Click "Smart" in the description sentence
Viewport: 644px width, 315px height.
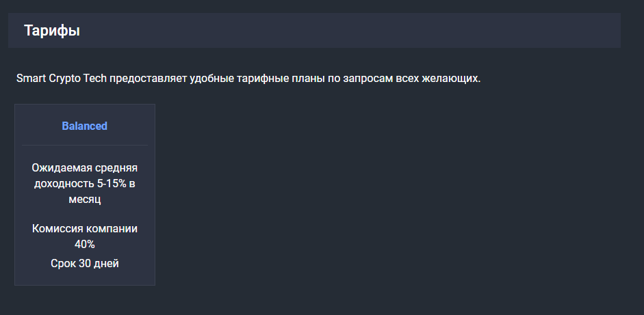[31, 79]
